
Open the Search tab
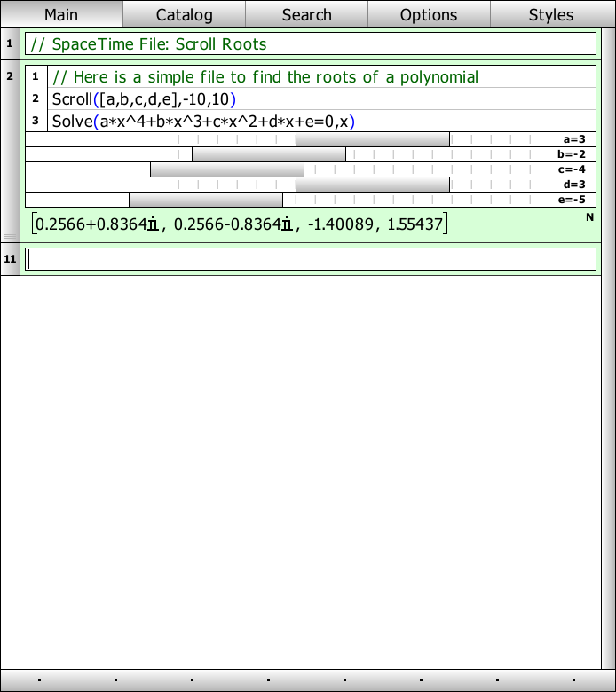pyautogui.click(x=306, y=14)
